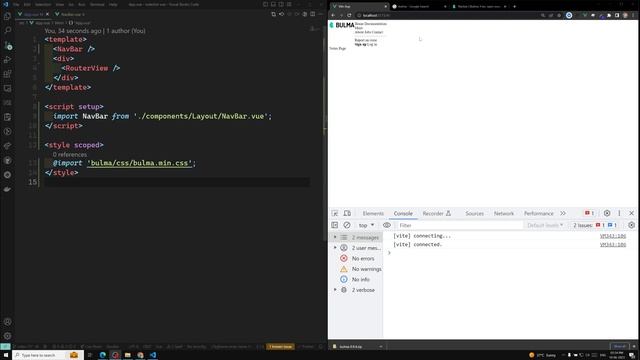The image size is (640, 360).
Task: Switch to the Recorder tab in DevTools
Action: (436, 213)
